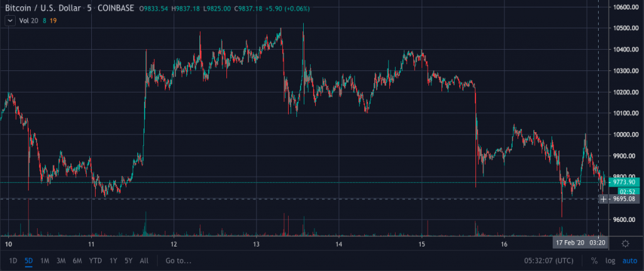Click the current price label 9773.90
The width and height of the screenshot is (644, 271).
[x=624, y=182]
